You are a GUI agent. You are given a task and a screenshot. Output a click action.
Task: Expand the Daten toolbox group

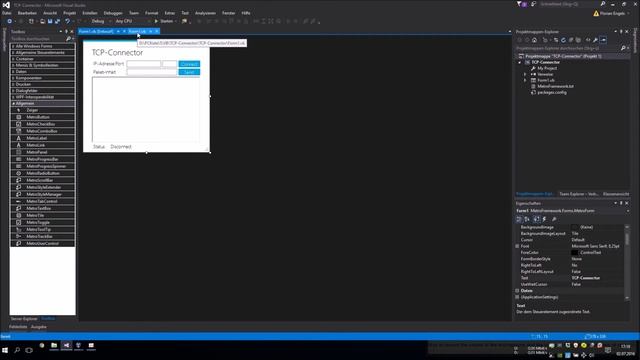point(42,71)
